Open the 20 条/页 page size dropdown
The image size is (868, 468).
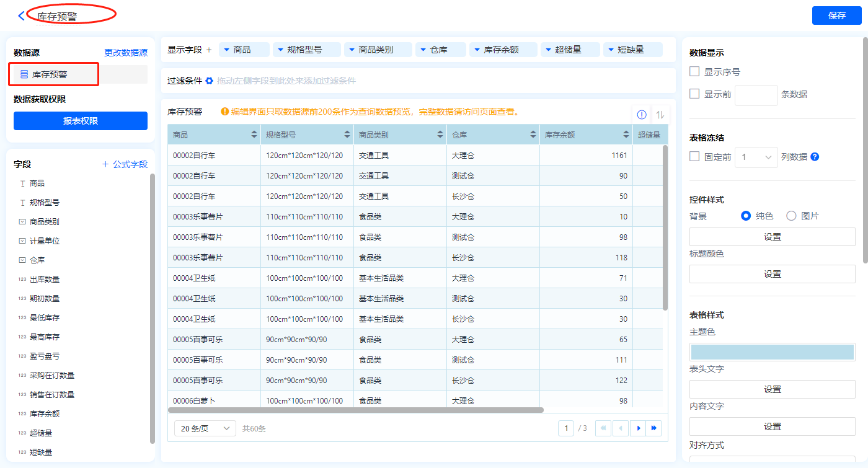tap(205, 428)
